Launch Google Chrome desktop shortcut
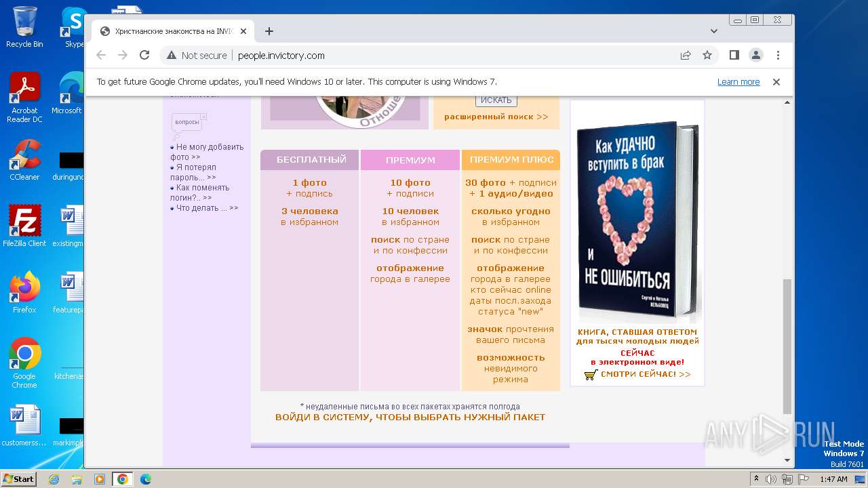Viewport: 868px width, 488px height. 24,363
